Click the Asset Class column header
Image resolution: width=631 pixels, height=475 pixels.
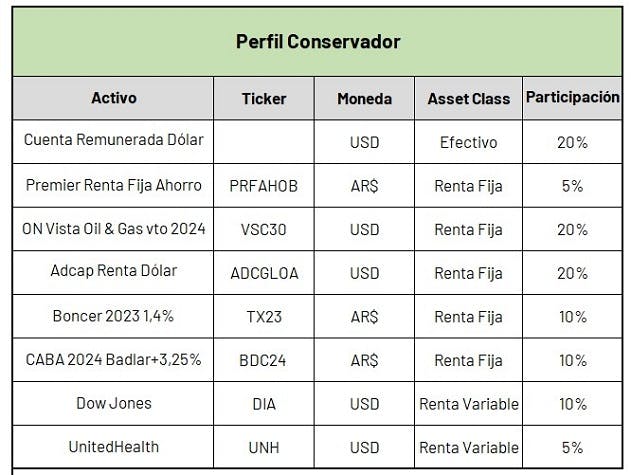tap(468, 98)
